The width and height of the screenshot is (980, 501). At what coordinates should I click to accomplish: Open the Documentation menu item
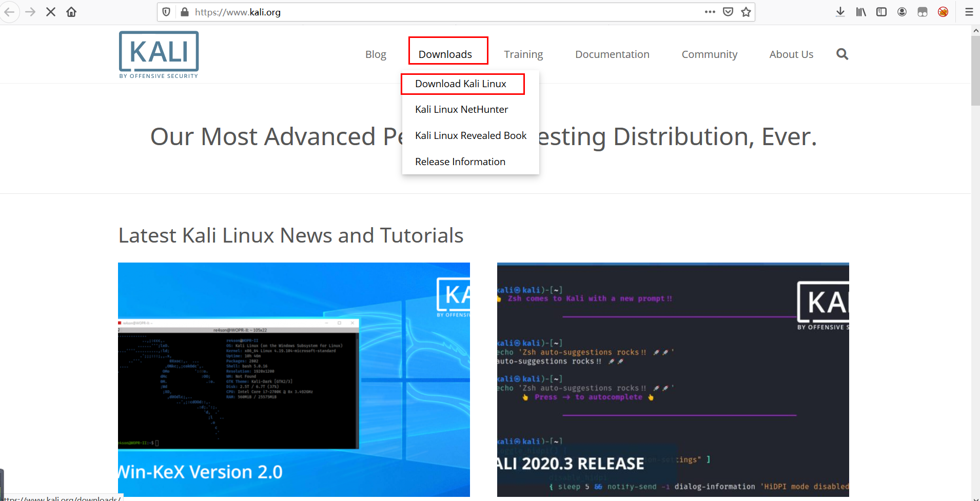coord(612,54)
